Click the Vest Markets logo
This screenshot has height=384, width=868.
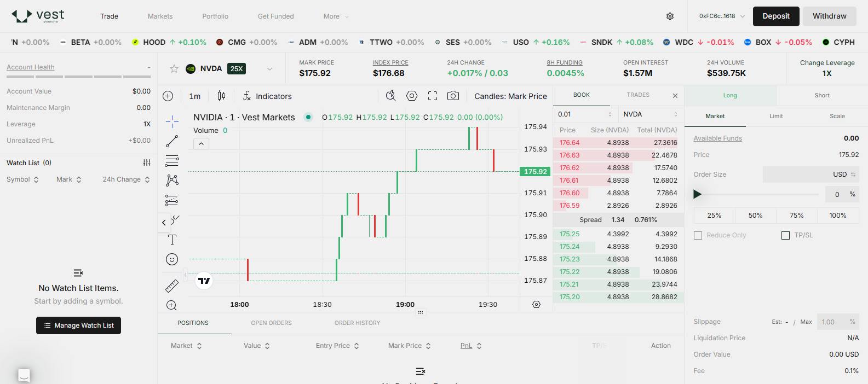coord(38,16)
